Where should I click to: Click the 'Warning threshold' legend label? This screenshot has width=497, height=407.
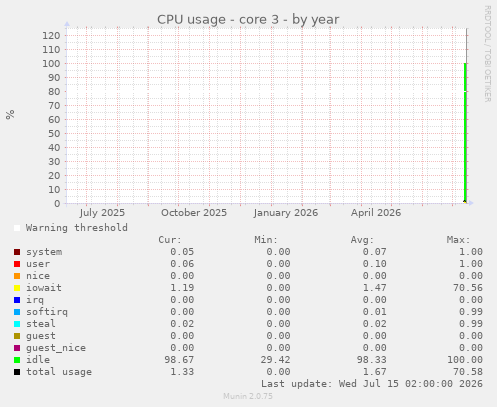[x=77, y=228]
